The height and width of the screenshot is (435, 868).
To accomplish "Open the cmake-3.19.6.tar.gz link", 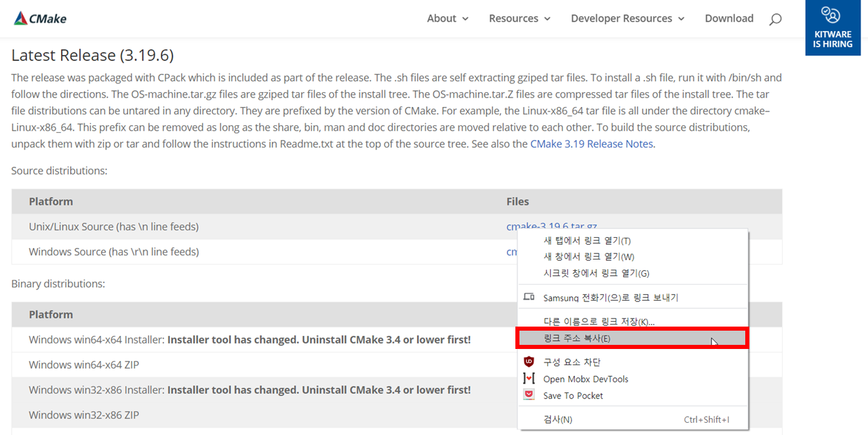I will click(x=551, y=226).
